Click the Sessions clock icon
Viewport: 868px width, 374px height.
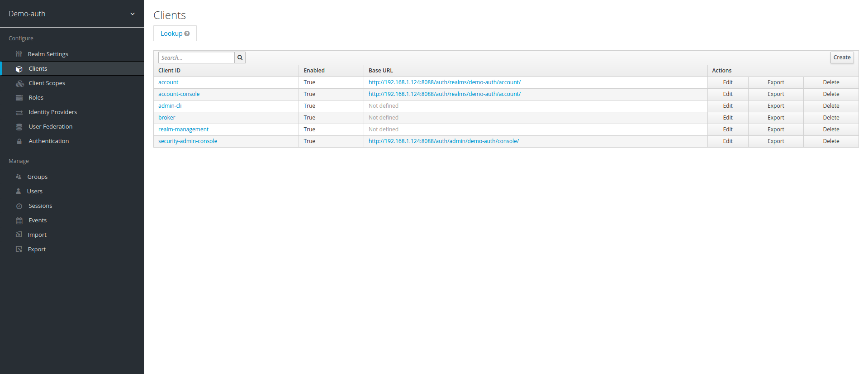coord(19,206)
